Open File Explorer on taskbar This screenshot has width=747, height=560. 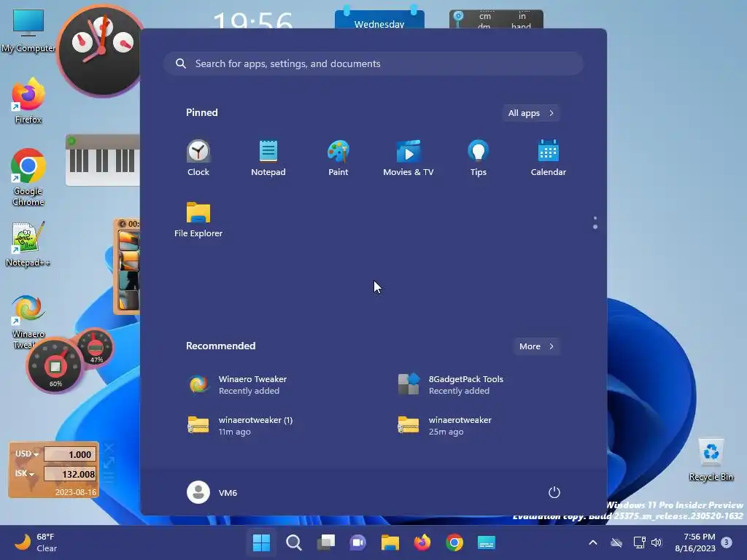[390, 542]
